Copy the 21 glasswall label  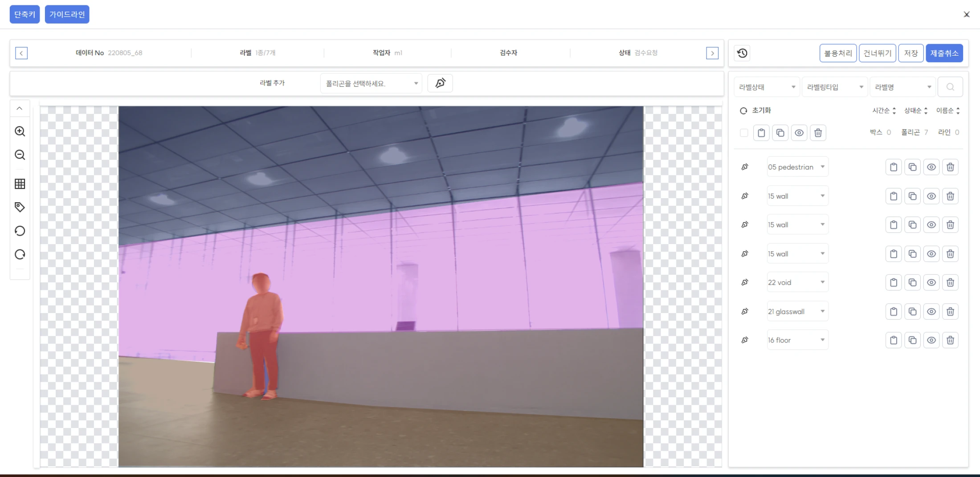point(912,311)
